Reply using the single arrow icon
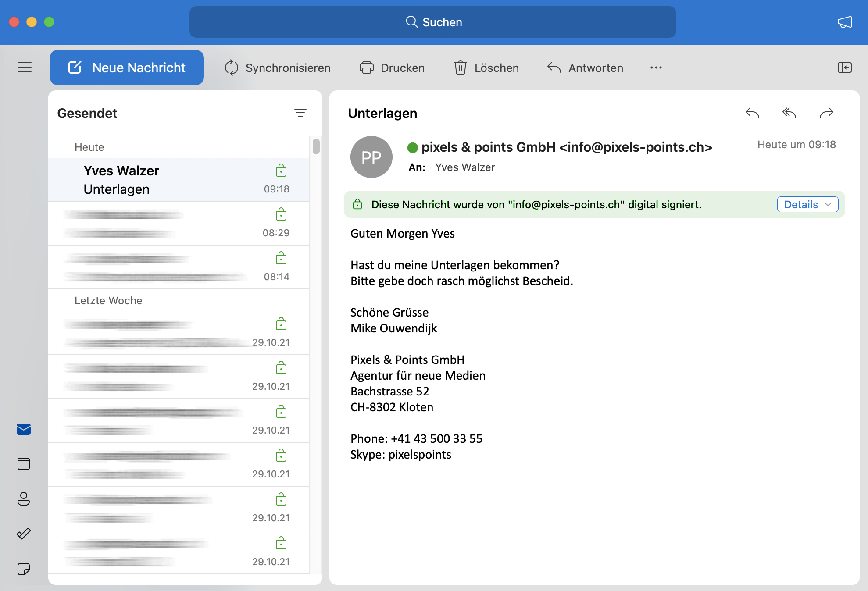The image size is (868, 591). coord(752,113)
